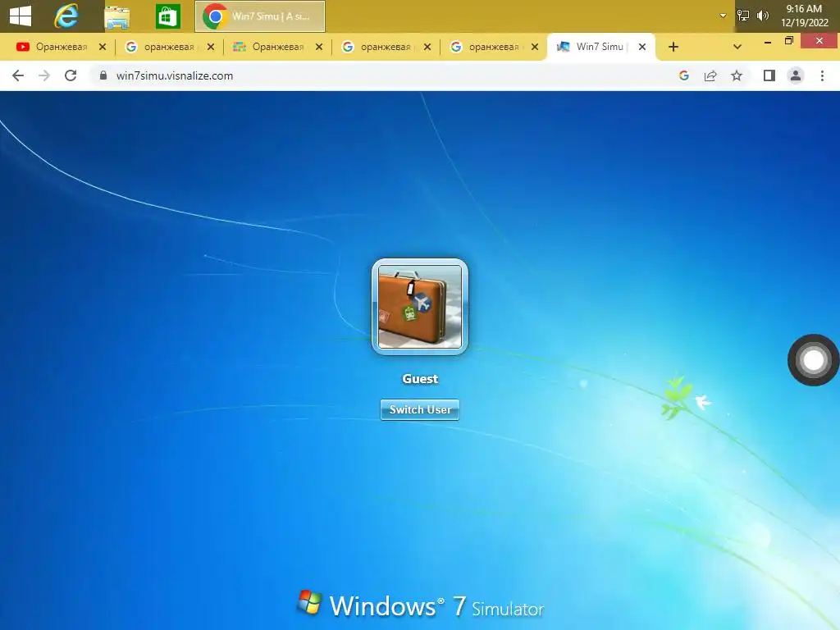Click the Guest user name
The width and height of the screenshot is (840, 630).
[x=420, y=379]
